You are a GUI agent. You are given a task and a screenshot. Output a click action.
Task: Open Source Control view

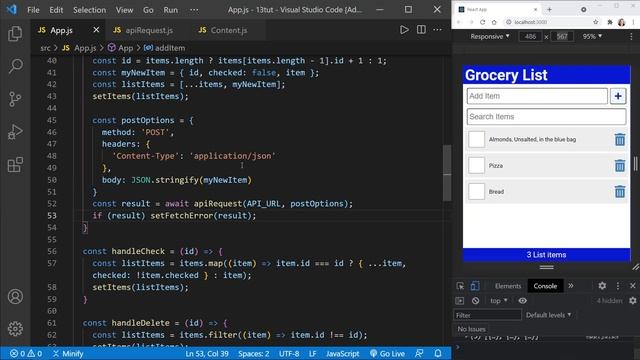(x=15, y=99)
